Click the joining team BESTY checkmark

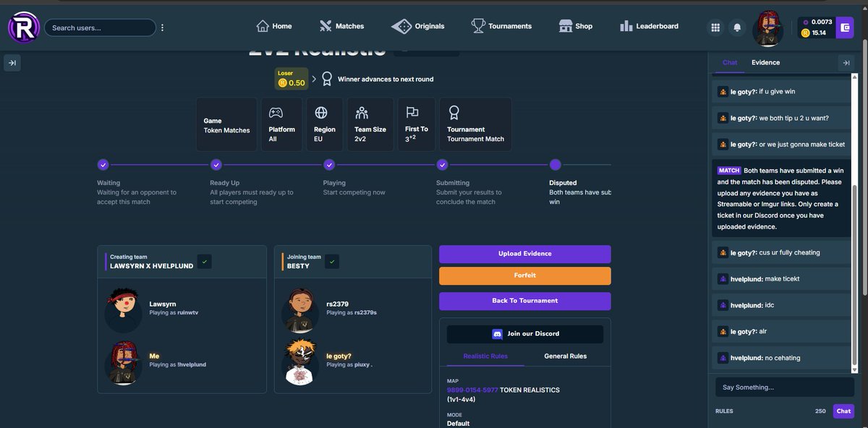pos(333,261)
